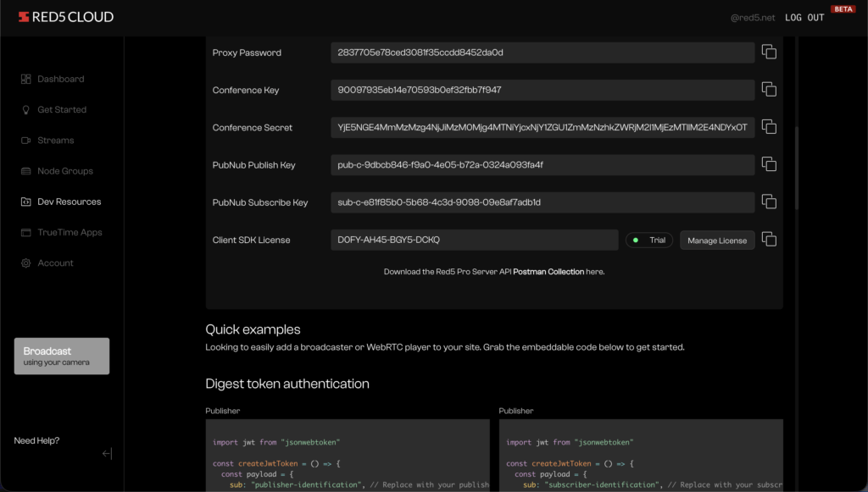Open TrueTime Apps
This screenshot has height=492, width=868.
point(70,232)
